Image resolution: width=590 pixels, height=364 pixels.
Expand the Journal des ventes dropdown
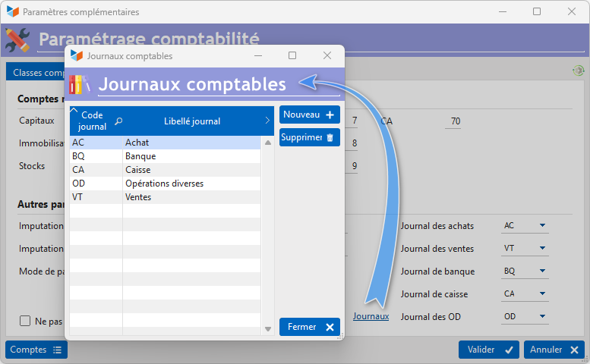[542, 249]
